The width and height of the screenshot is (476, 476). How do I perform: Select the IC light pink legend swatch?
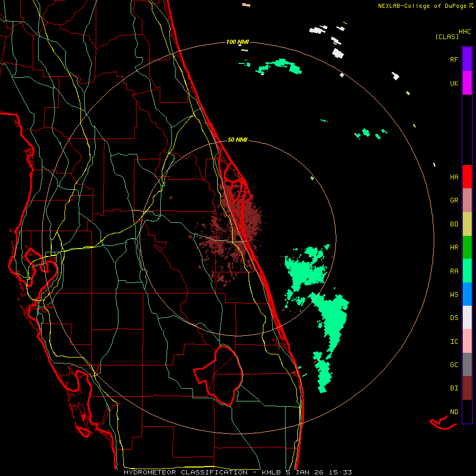(x=467, y=341)
